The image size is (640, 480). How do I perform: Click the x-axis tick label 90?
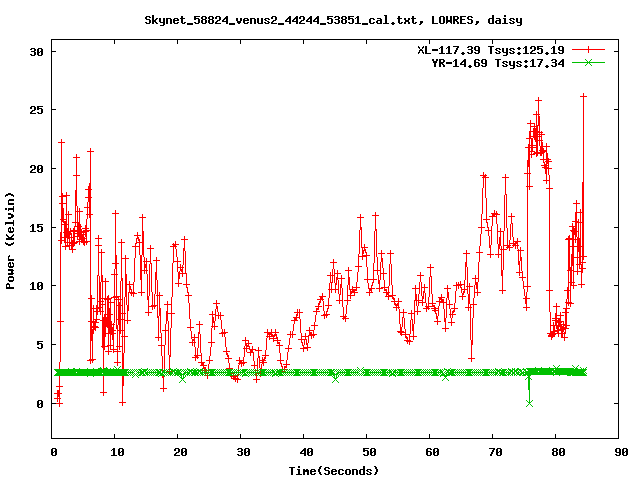click(x=621, y=452)
